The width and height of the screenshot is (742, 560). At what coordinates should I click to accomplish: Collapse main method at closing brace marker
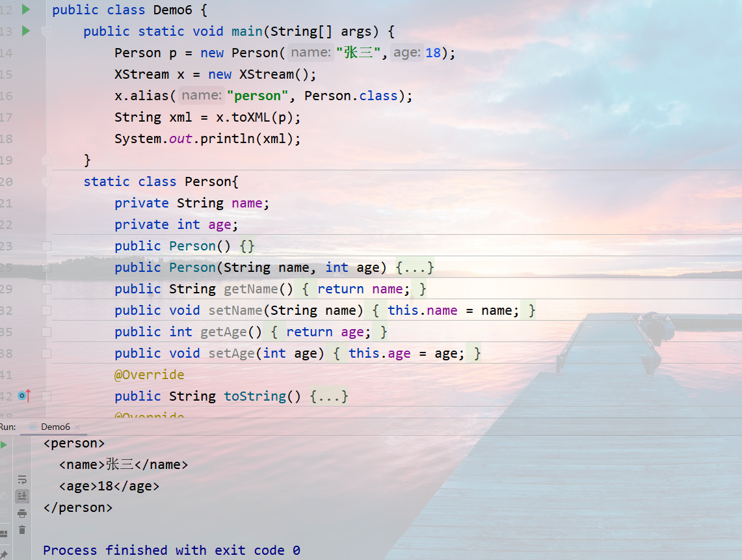pos(46,160)
